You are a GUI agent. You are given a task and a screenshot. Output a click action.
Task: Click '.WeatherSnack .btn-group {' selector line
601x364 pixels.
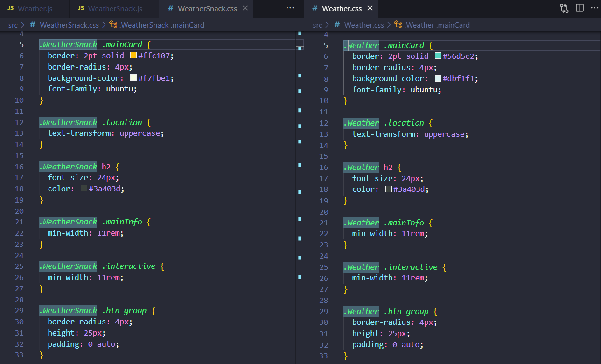pos(97,310)
